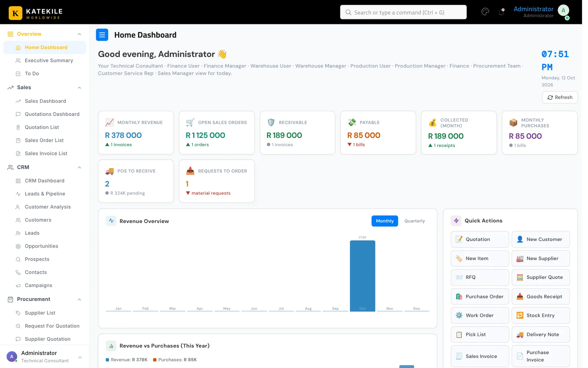Create a new Quotation quick action
This screenshot has height=368, width=588.
480,239
